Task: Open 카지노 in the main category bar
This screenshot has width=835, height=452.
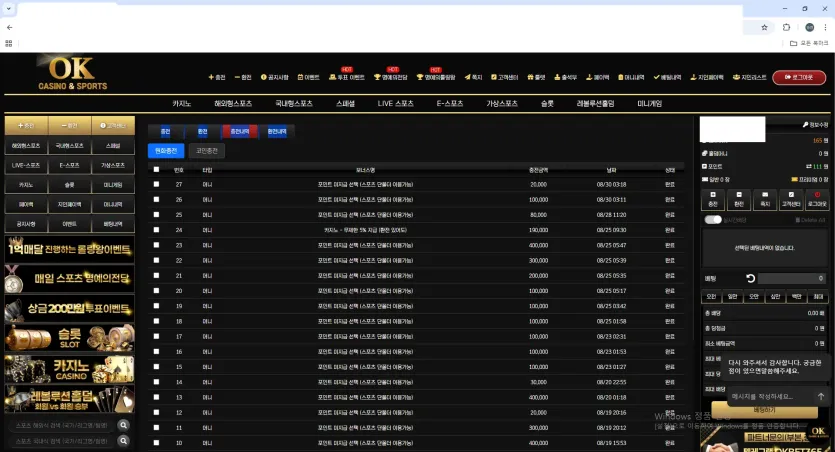Action: click(182, 103)
